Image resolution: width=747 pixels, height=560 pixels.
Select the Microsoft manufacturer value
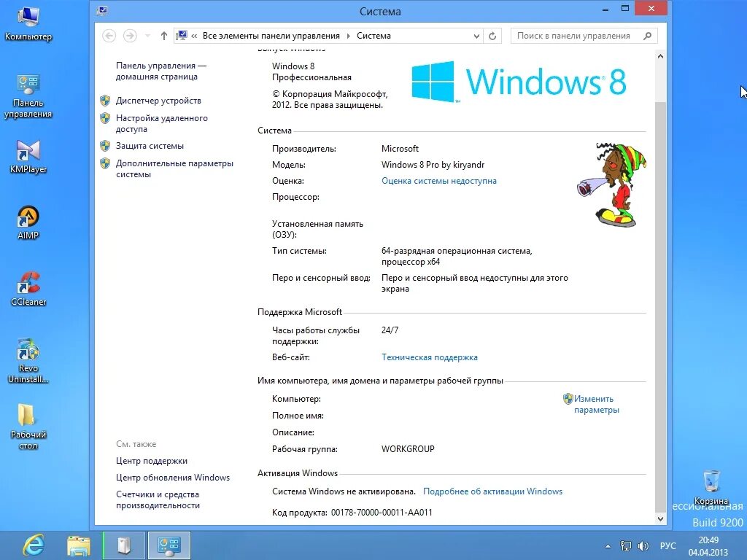(x=400, y=149)
